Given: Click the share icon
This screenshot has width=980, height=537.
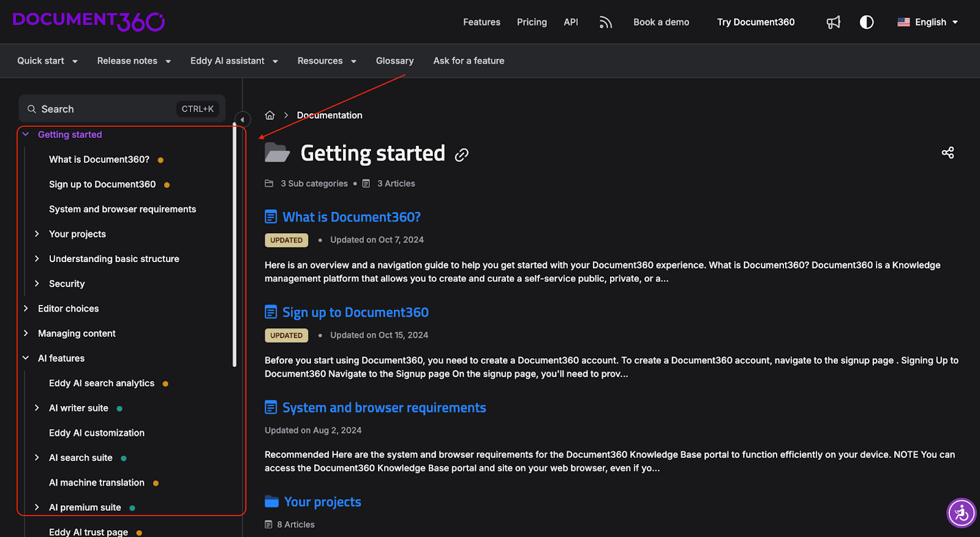Looking at the screenshot, I should point(948,152).
